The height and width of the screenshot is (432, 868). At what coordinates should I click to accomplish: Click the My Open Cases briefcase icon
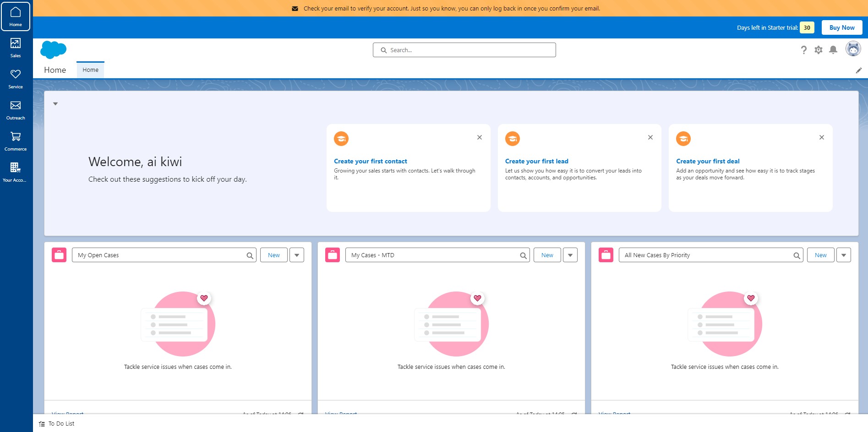click(x=59, y=255)
